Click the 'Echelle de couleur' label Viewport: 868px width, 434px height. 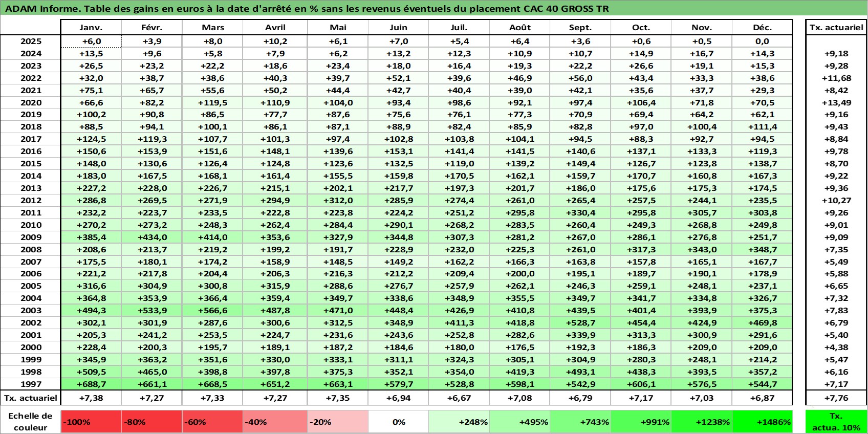pyautogui.click(x=31, y=422)
